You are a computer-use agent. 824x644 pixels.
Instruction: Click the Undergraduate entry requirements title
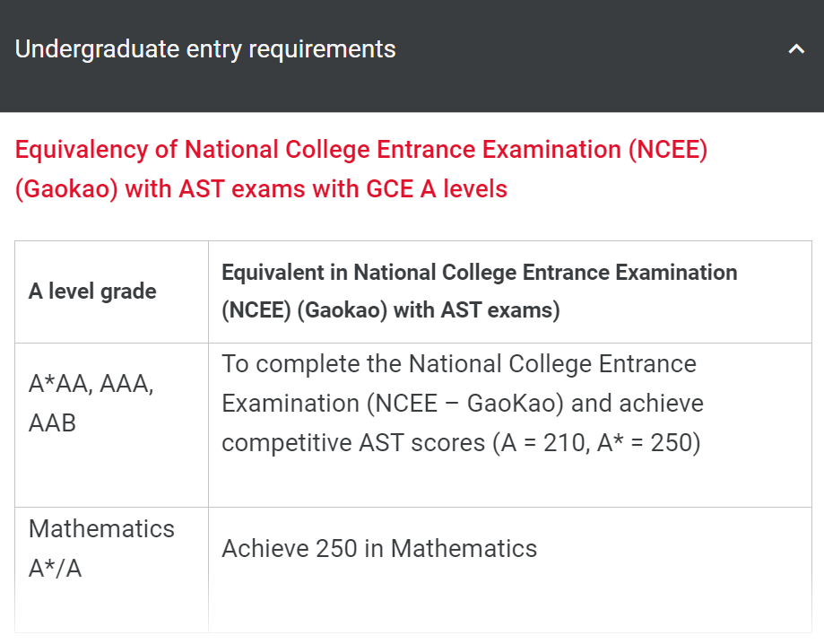tap(205, 48)
